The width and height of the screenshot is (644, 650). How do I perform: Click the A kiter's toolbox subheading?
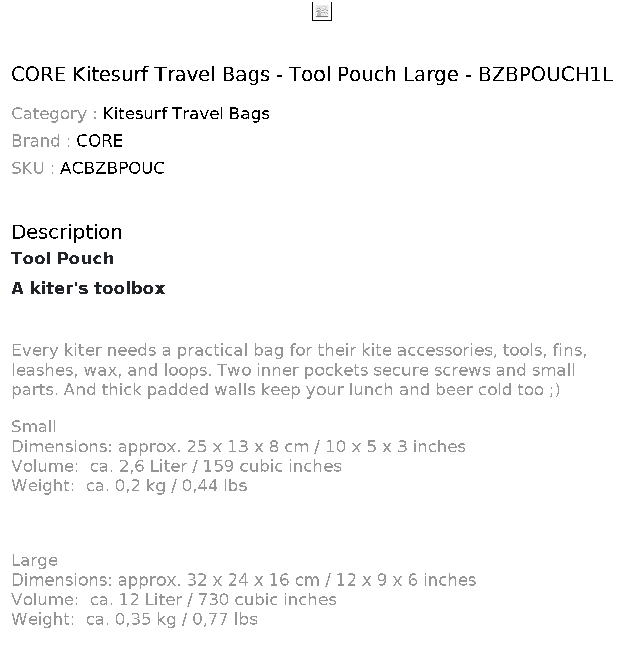tap(88, 288)
